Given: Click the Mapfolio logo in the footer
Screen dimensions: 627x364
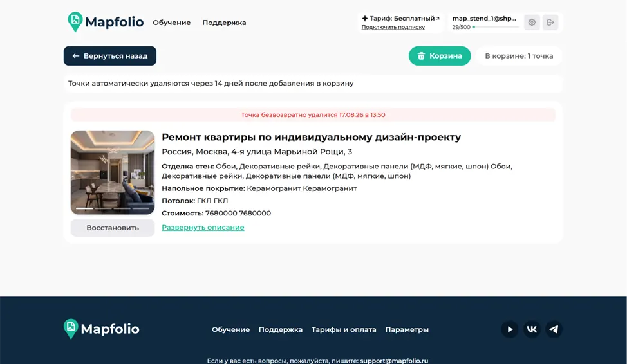Looking at the screenshot, I should pyautogui.click(x=102, y=329).
